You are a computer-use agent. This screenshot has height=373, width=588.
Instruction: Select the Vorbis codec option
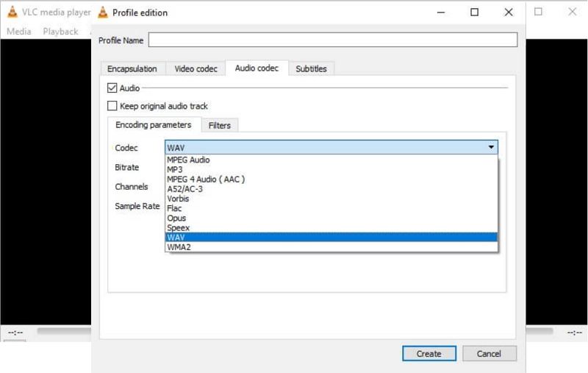[x=179, y=199]
